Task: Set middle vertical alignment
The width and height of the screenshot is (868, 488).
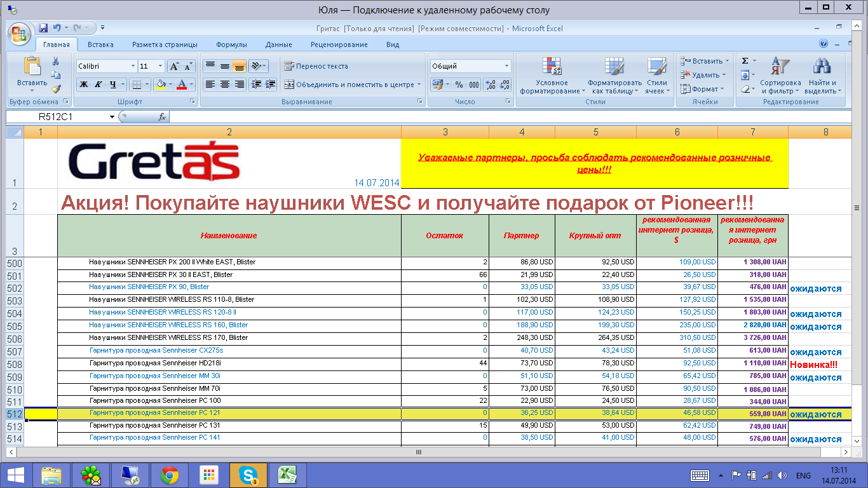Action: coord(224,66)
